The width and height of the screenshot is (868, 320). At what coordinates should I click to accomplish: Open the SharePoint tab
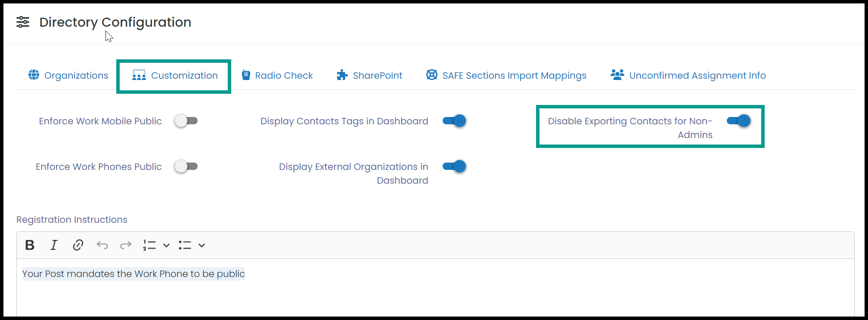click(369, 75)
